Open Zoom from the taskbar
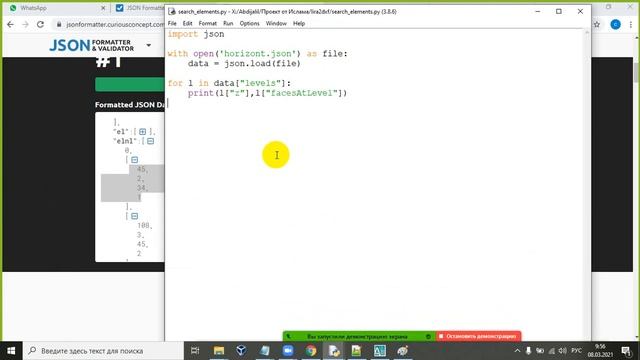The image size is (640, 360). (288, 351)
